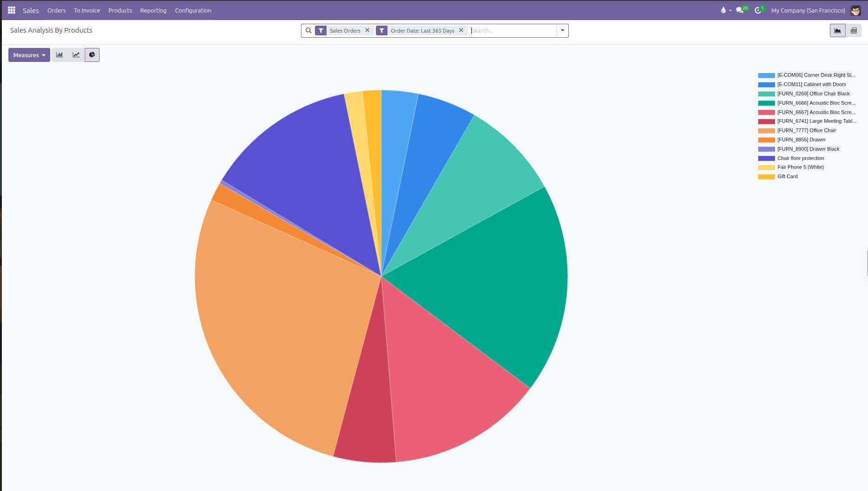
Task: Open the graph view switcher icon
Action: (x=837, y=31)
